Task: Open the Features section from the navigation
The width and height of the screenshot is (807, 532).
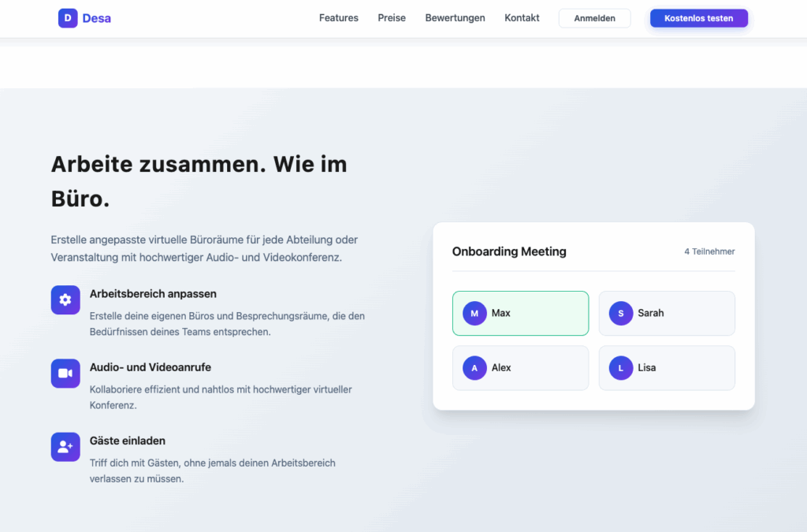Action: click(338, 17)
